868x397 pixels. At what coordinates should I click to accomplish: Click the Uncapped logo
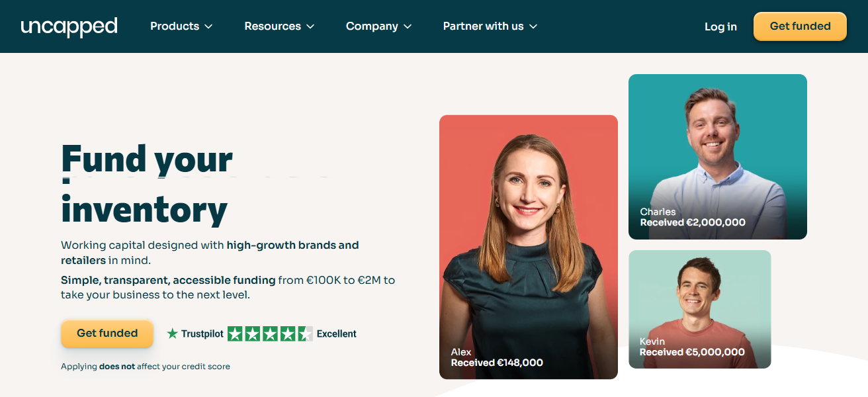point(69,26)
